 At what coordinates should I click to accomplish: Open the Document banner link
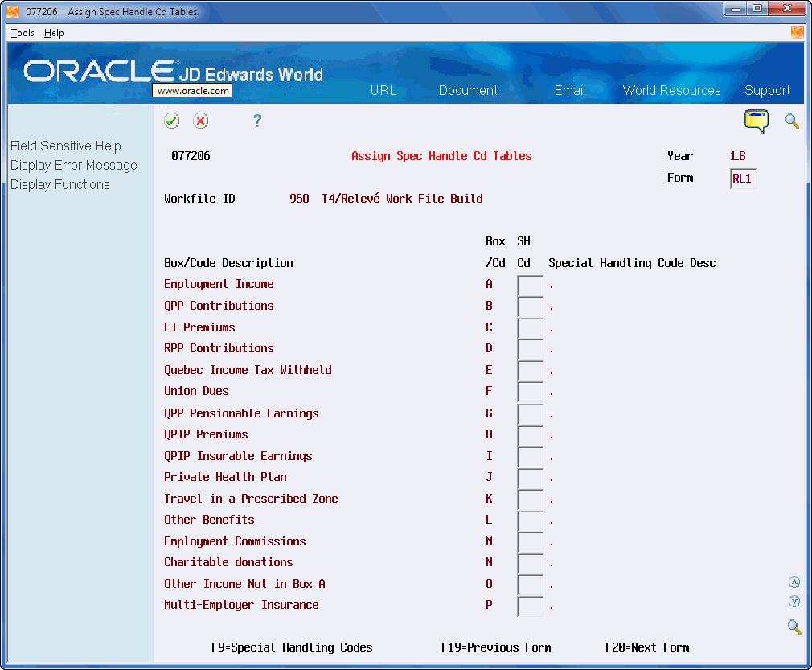(x=468, y=91)
